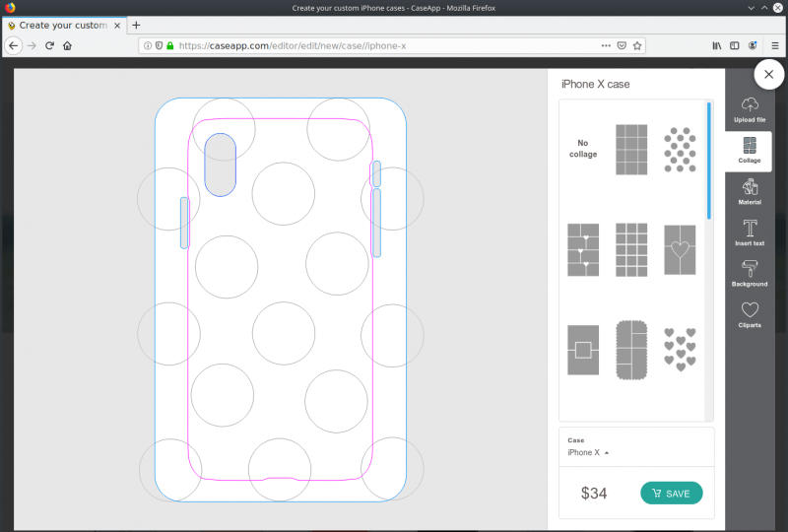
Task: Select the Create your custom tab
Action: point(64,26)
